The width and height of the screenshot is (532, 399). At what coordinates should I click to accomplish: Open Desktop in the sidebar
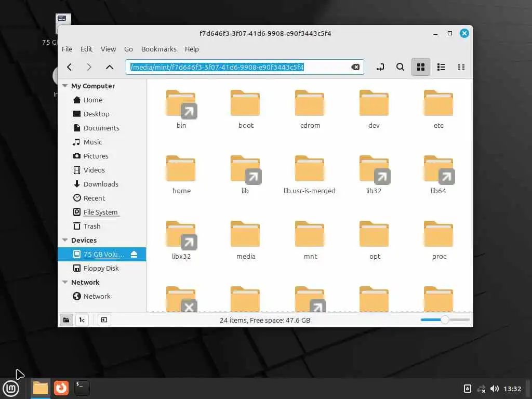point(102,114)
